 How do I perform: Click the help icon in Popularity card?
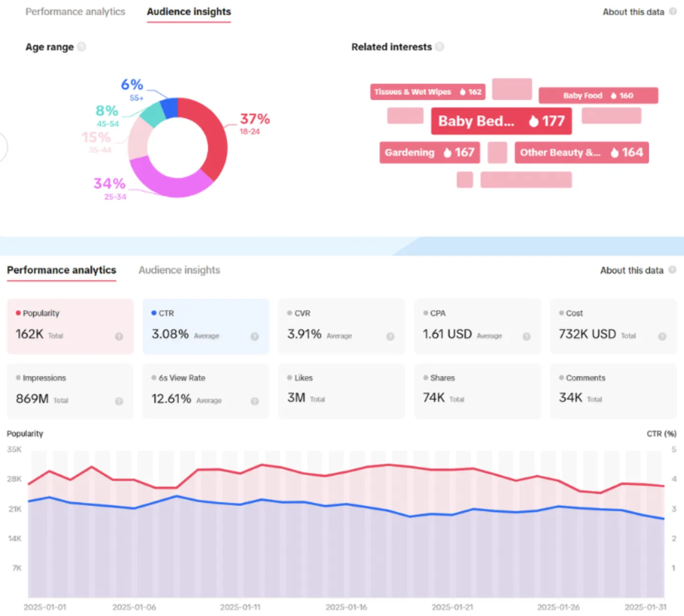tap(119, 336)
